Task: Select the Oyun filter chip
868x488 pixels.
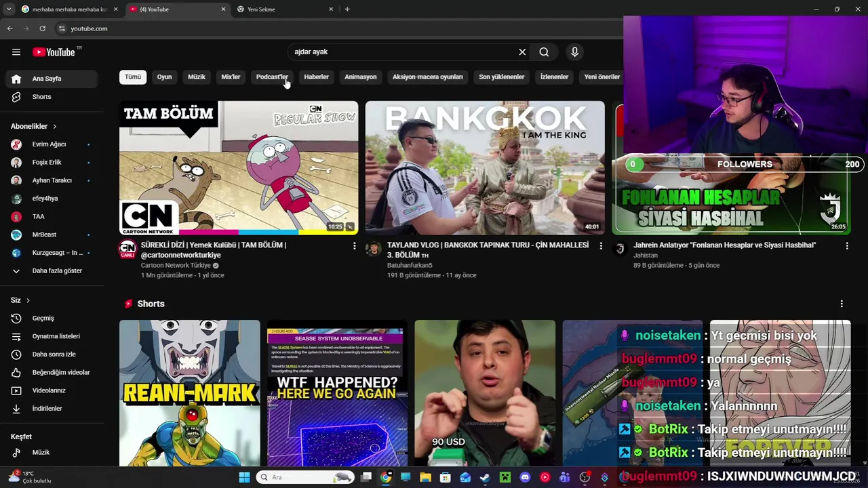Action: pos(165,77)
